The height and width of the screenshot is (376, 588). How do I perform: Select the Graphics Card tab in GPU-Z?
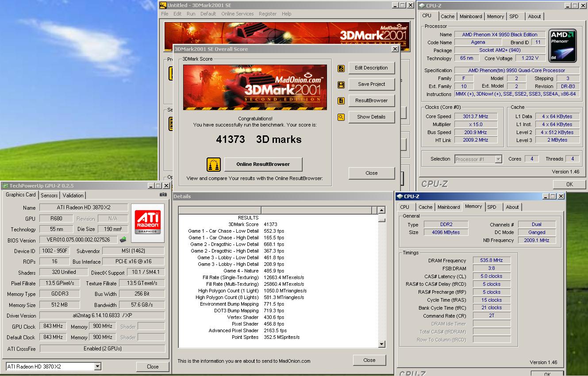coord(20,195)
